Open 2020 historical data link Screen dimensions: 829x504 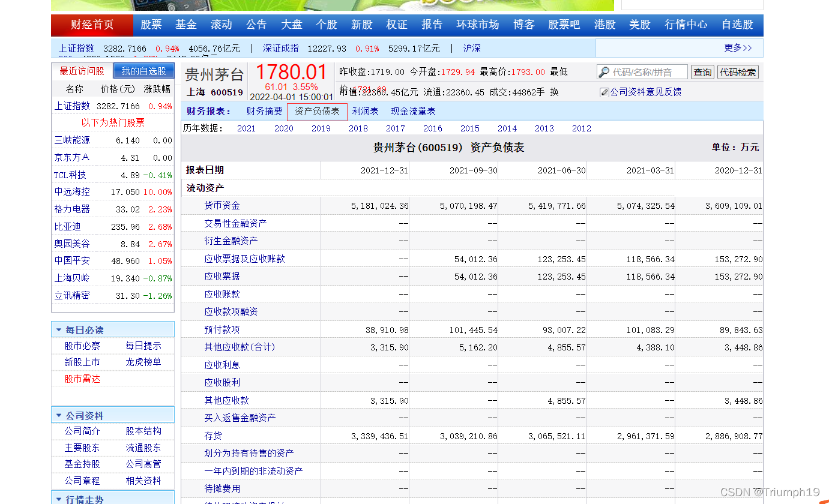point(284,128)
